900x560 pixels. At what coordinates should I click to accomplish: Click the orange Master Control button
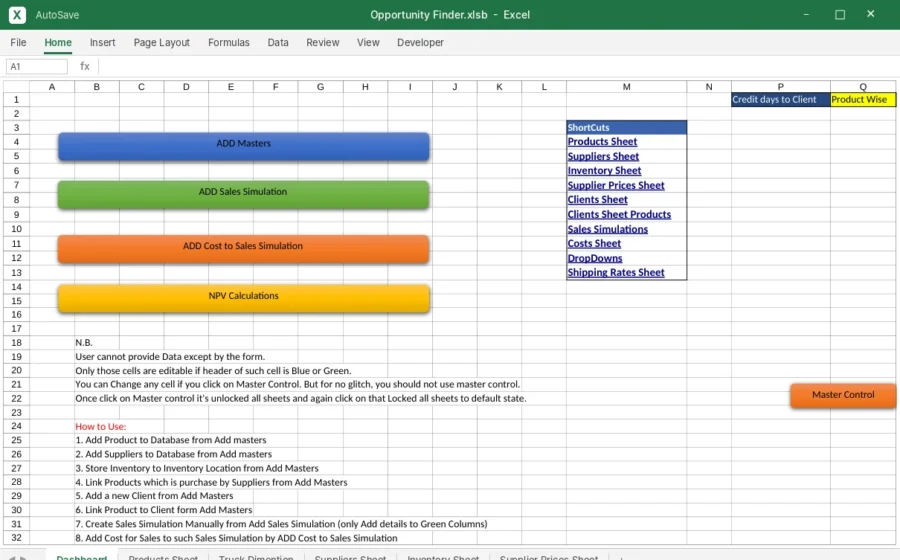[x=843, y=395]
